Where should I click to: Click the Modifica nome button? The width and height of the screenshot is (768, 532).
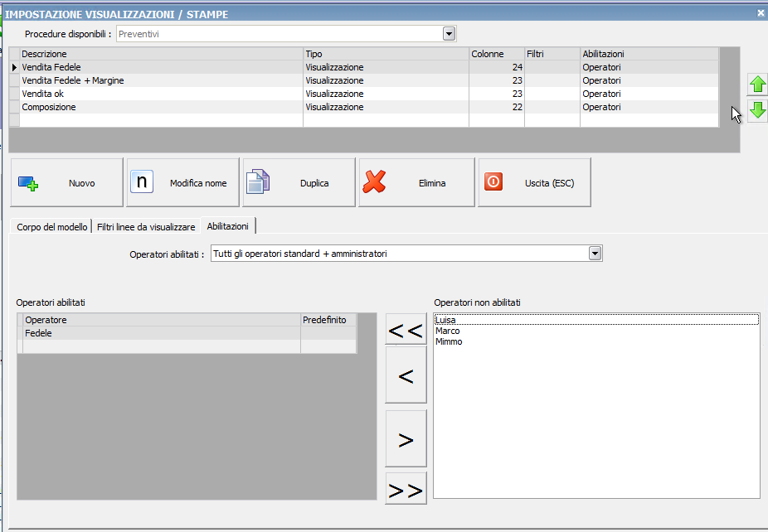point(182,182)
